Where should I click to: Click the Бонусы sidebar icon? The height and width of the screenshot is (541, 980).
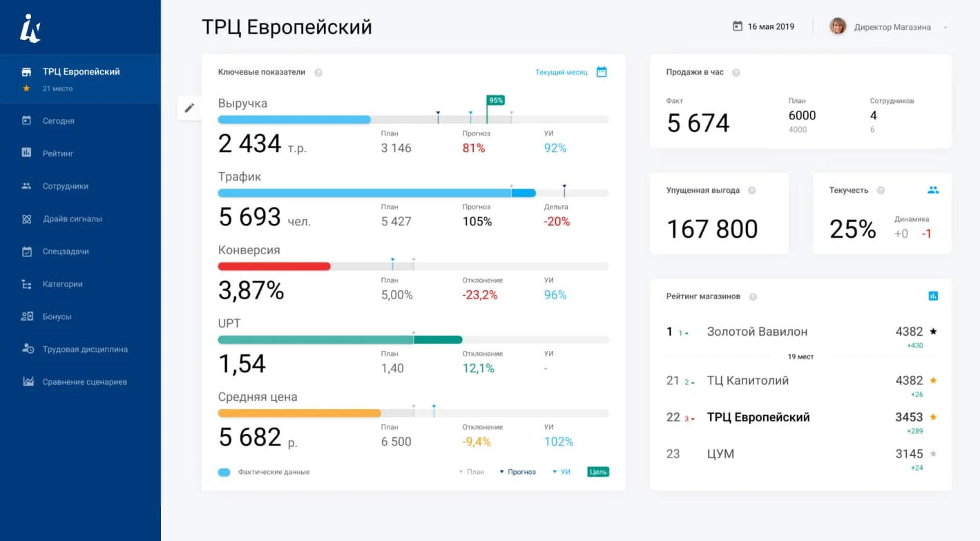point(27,316)
